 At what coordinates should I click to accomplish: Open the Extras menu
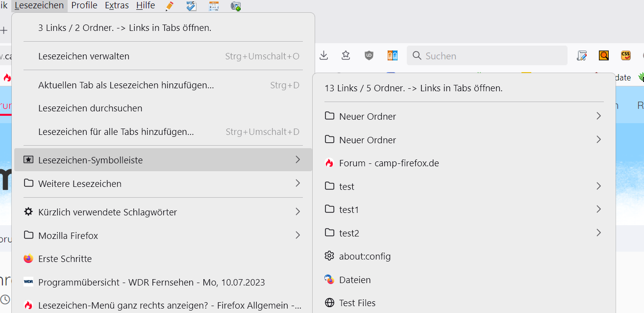(x=117, y=5)
